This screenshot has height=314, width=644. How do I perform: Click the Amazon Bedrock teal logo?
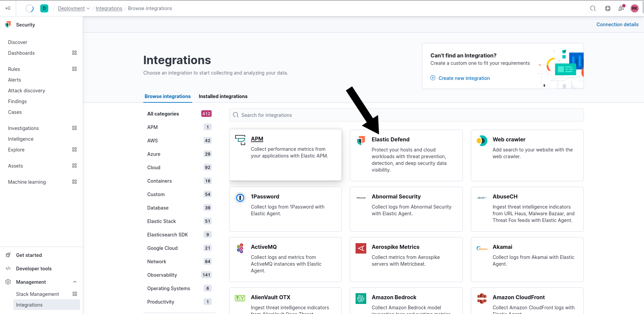pos(361,298)
